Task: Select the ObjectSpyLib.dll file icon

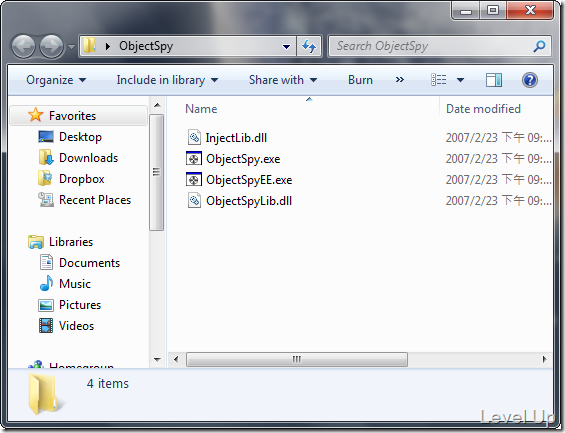Action: click(194, 201)
